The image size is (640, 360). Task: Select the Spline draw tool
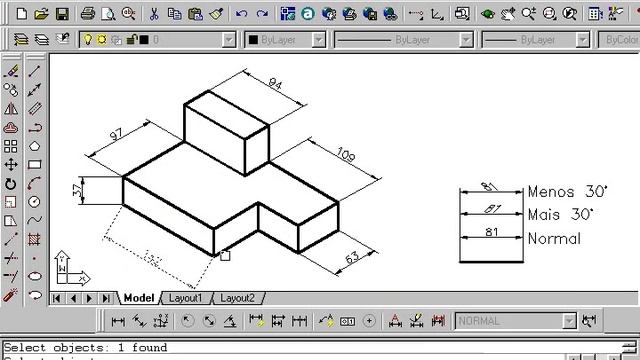click(35, 220)
